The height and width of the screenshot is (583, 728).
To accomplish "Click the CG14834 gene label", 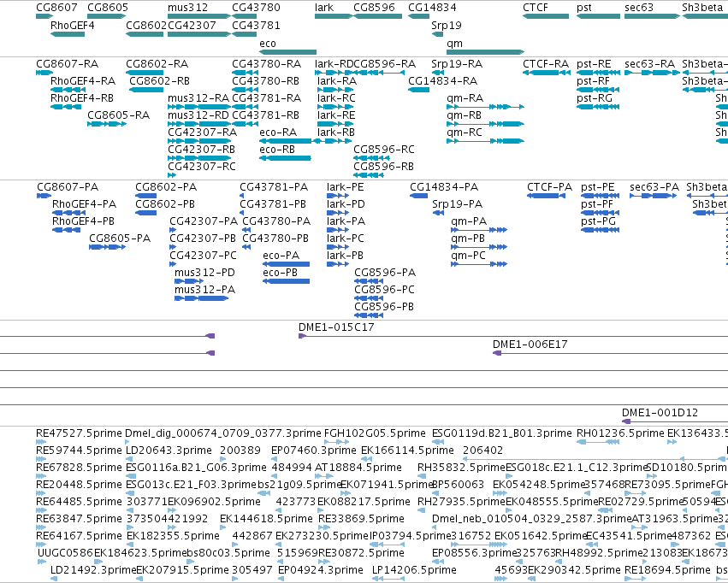I will pyautogui.click(x=432, y=8).
